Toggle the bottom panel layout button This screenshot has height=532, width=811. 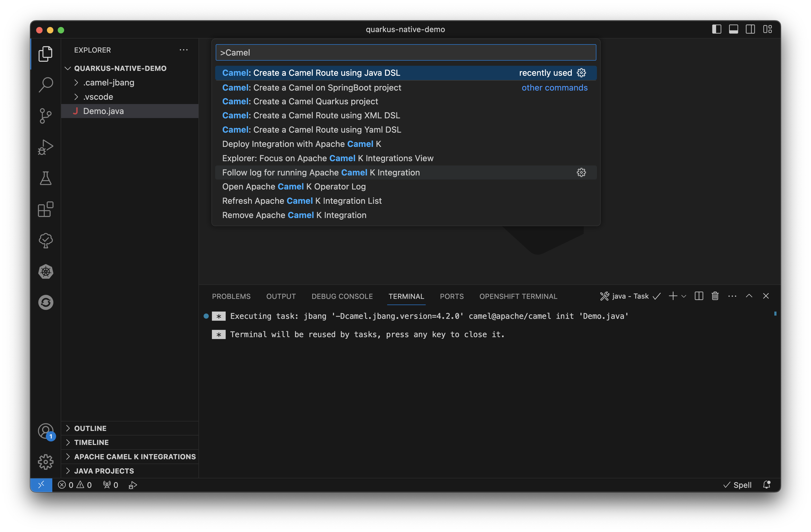pos(733,29)
